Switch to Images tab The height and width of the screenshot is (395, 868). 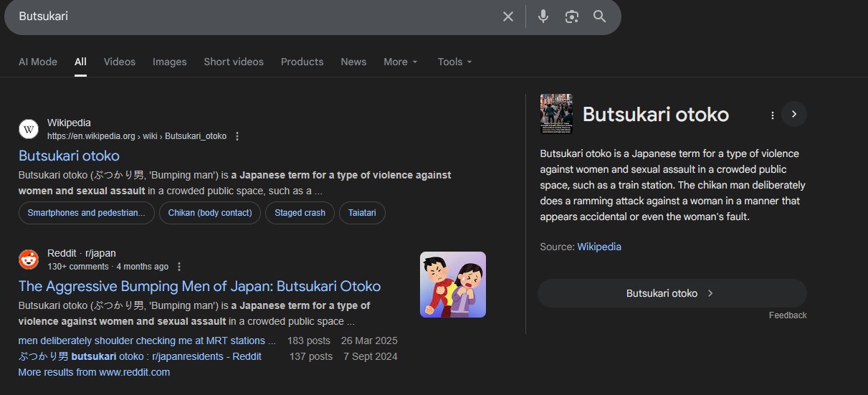[x=170, y=62]
